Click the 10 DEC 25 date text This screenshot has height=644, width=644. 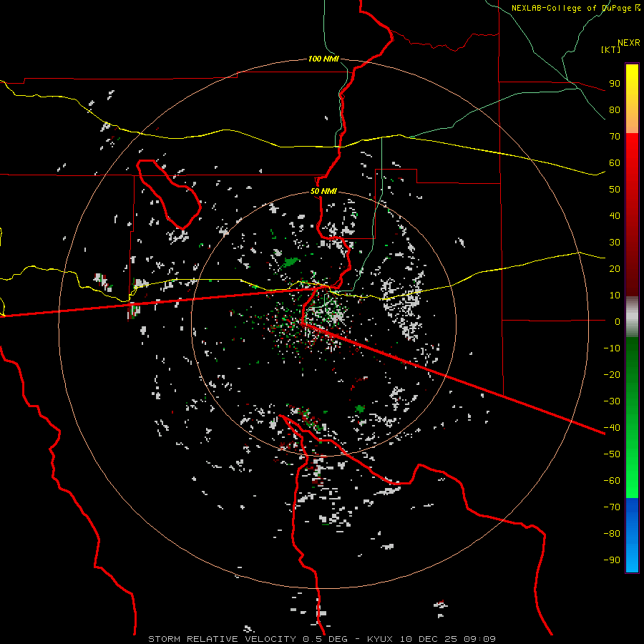[429, 639]
